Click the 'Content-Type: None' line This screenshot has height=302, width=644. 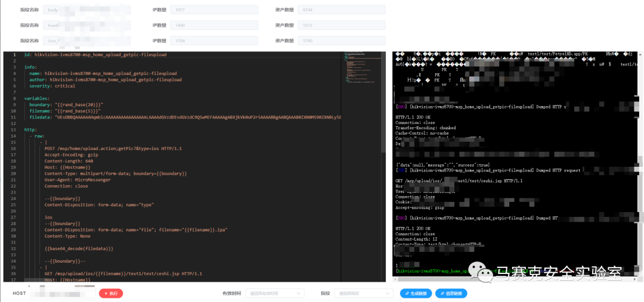point(67,236)
